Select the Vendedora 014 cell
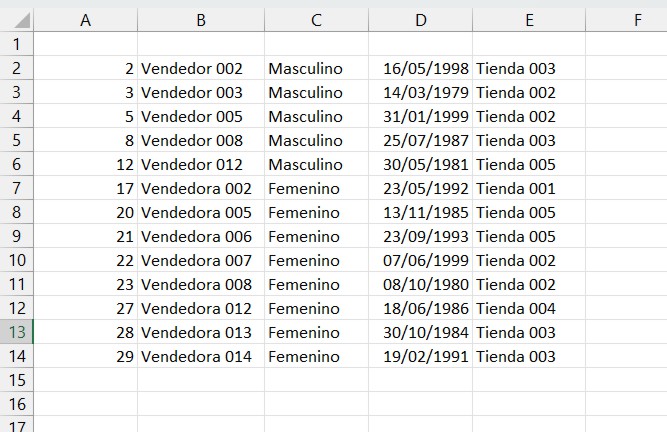Image resolution: width=667 pixels, height=432 pixels. pyautogui.click(x=201, y=356)
